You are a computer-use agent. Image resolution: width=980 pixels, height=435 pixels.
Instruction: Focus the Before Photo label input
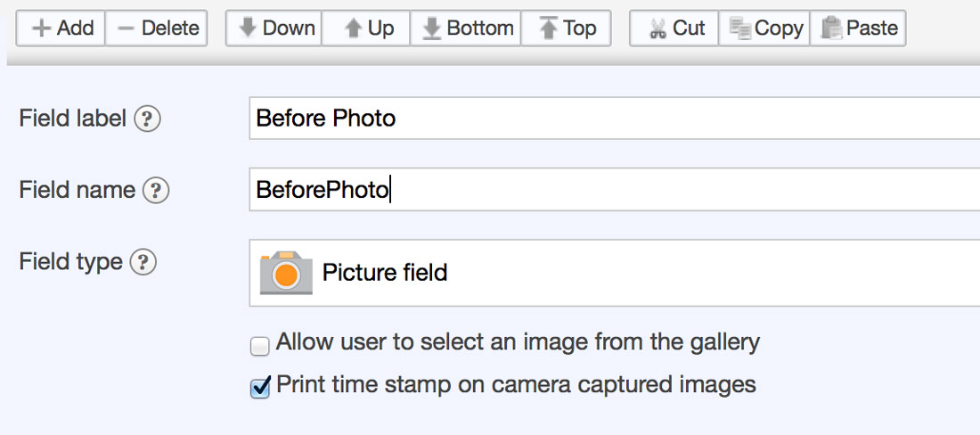point(615,119)
